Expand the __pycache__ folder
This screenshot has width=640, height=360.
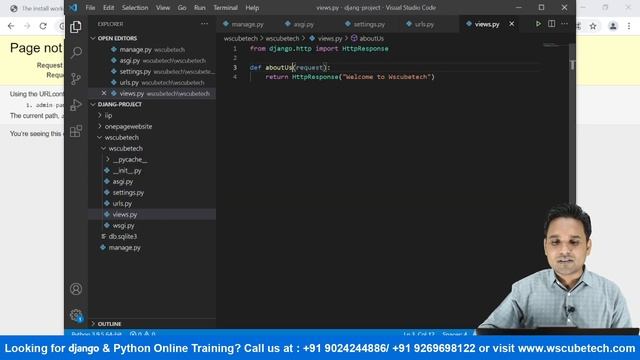click(127, 160)
